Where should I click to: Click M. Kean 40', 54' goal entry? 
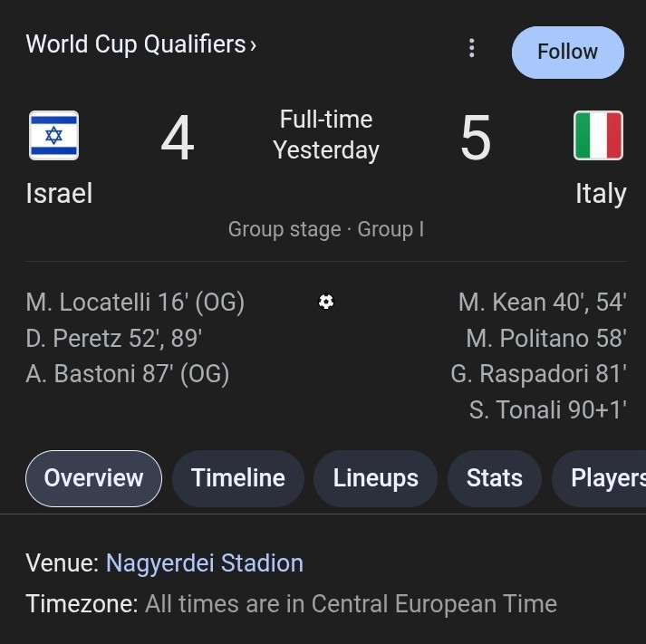tap(542, 303)
